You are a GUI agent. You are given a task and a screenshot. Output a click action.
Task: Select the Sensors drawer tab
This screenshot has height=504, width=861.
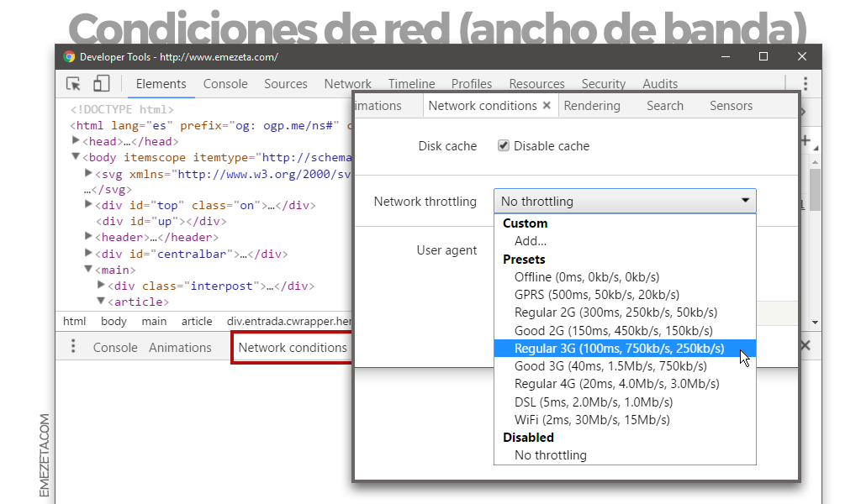(731, 106)
